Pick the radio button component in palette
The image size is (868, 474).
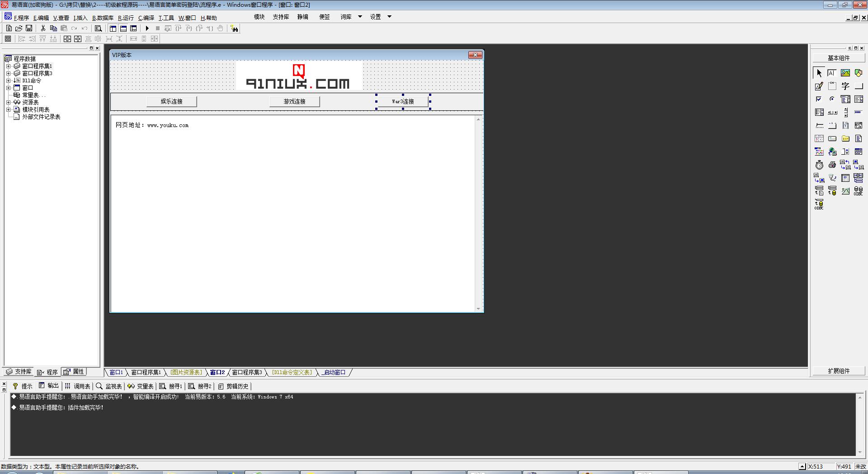tap(832, 99)
